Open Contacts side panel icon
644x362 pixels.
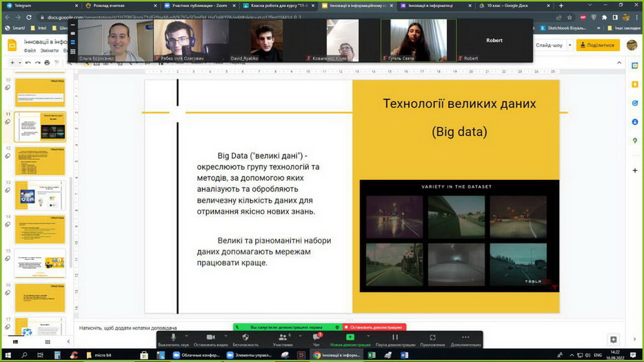(x=635, y=122)
